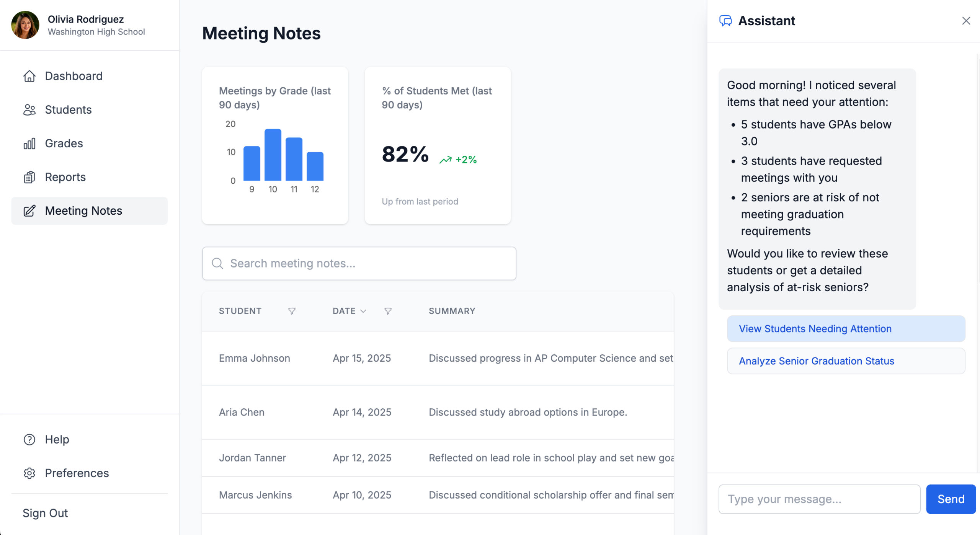Click Sign Out link
980x535 pixels.
[x=45, y=513]
